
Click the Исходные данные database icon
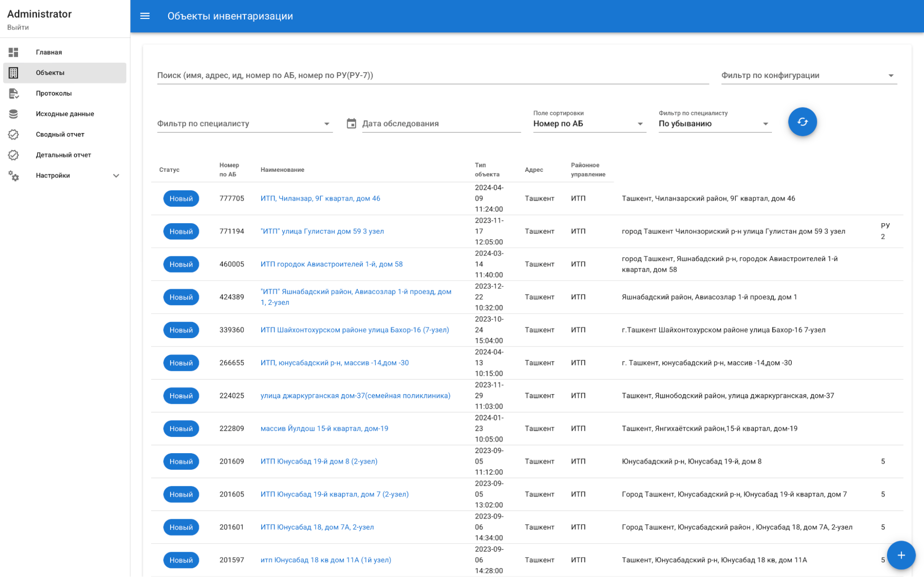pyautogui.click(x=13, y=114)
